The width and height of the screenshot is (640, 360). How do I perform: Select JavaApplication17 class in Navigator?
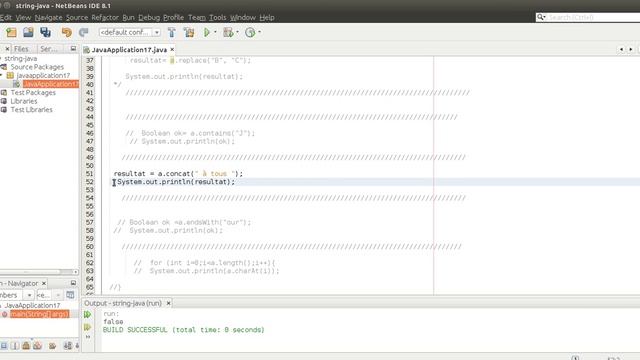(32, 305)
